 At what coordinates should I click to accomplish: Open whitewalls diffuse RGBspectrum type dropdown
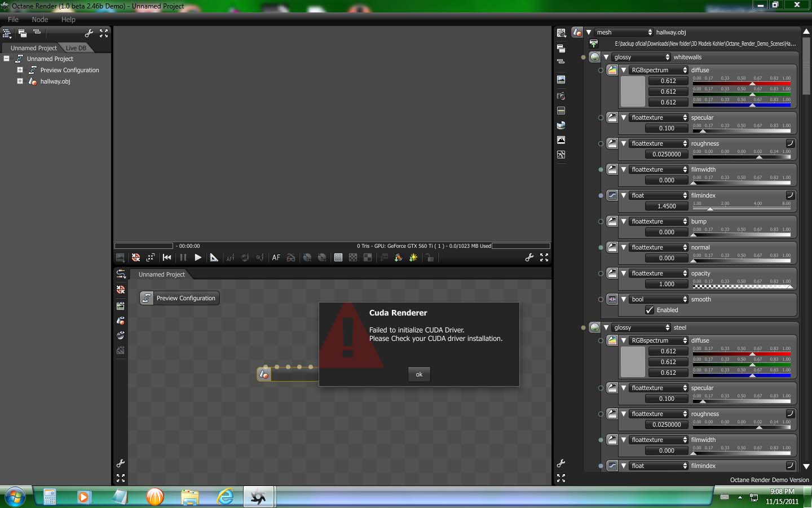(x=659, y=70)
